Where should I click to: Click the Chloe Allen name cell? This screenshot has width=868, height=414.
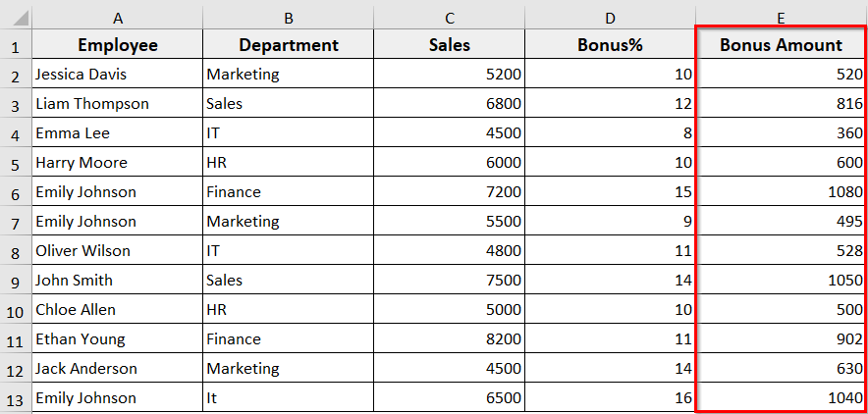pos(118,310)
